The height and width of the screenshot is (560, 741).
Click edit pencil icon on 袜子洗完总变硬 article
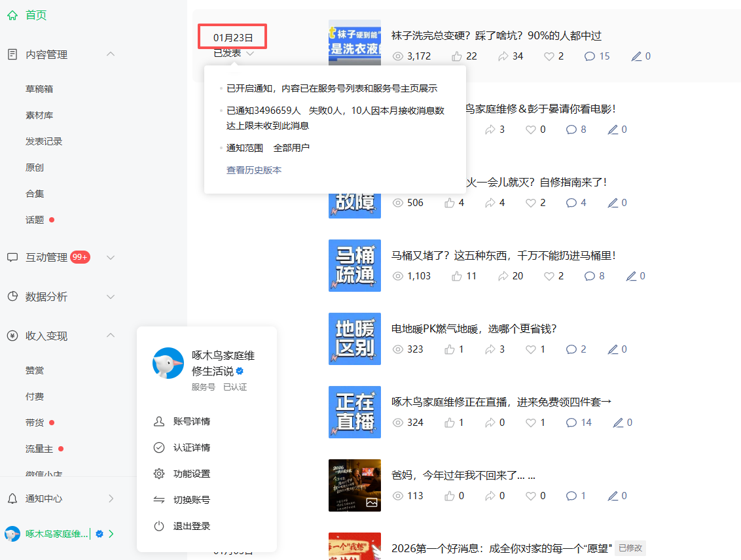tap(636, 56)
